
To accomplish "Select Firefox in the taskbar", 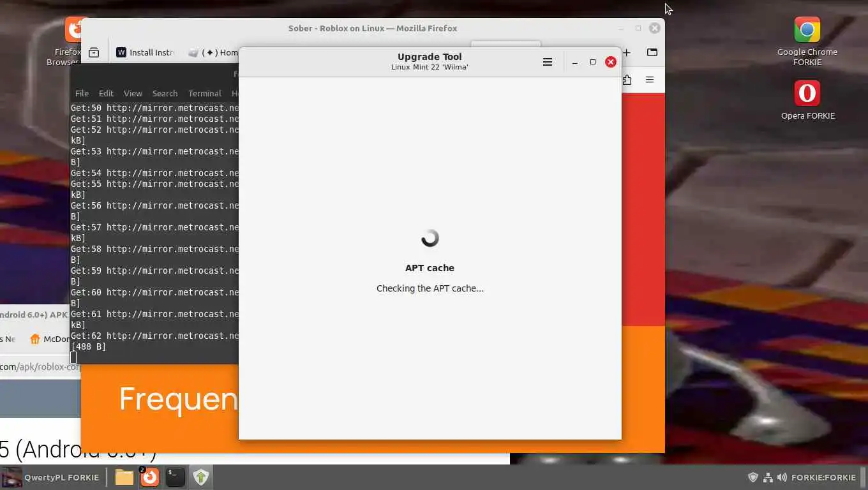I will click(x=149, y=477).
